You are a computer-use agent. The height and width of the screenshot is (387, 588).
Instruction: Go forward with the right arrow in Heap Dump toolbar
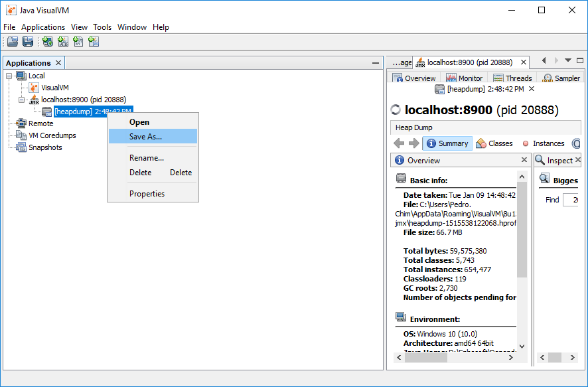(414, 143)
